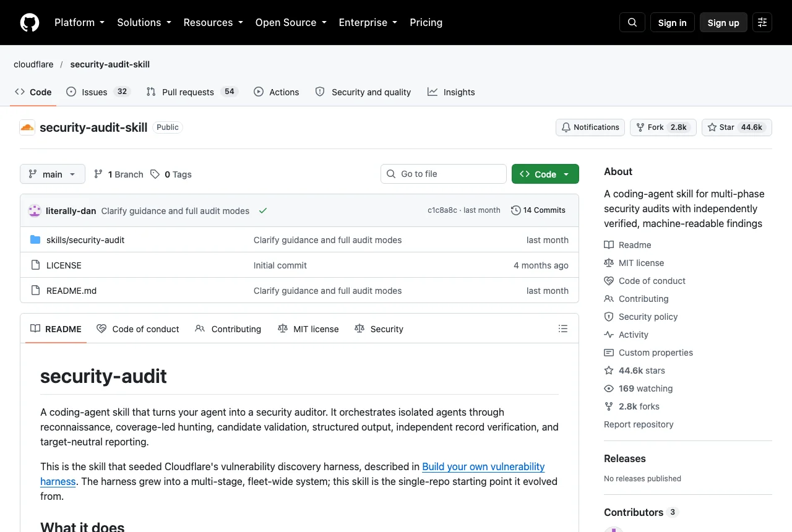The image size is (792, 532).
Task: Click the literally-dan avatar image
Action: (x=35, y=210)
